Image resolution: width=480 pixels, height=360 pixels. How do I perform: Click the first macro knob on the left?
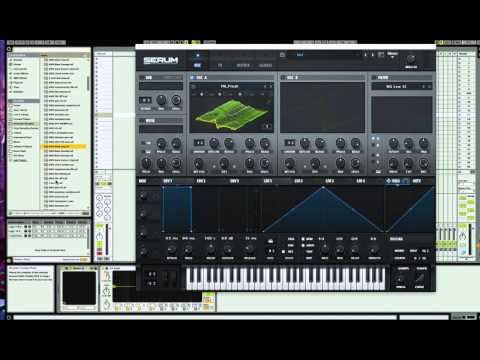pyautogui.click(x=143, y=195)
